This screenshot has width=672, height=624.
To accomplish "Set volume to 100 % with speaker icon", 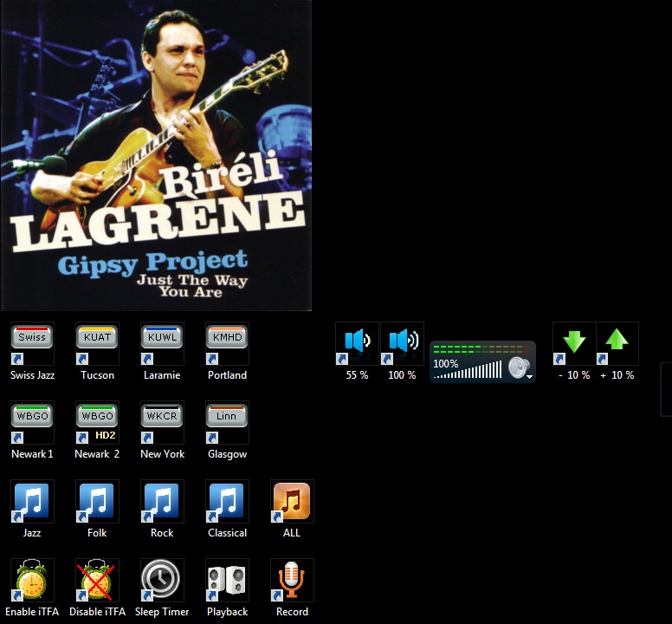I will tap(402, 343).
